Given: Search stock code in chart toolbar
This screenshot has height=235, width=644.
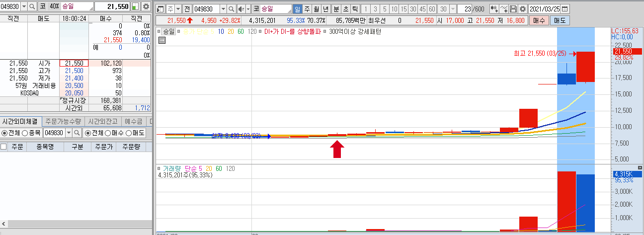Looking at the screenshot, I should [x=231, y=9].
